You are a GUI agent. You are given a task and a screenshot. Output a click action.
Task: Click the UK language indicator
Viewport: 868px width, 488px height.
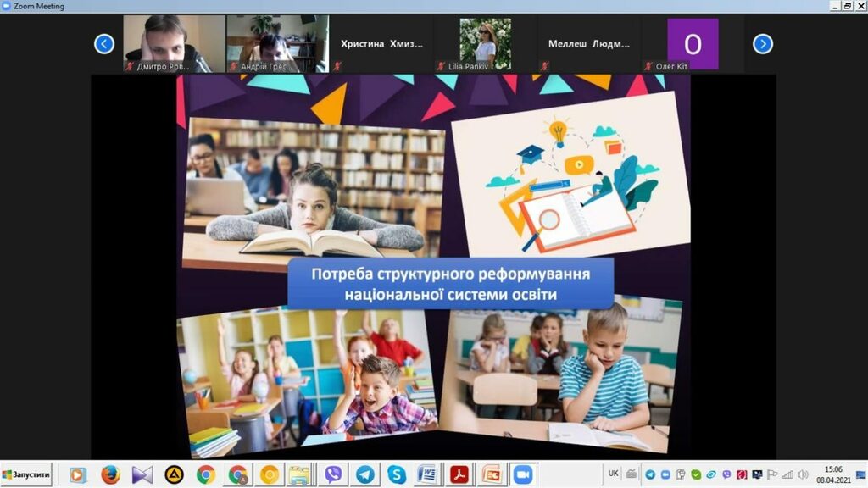point(614,473)
